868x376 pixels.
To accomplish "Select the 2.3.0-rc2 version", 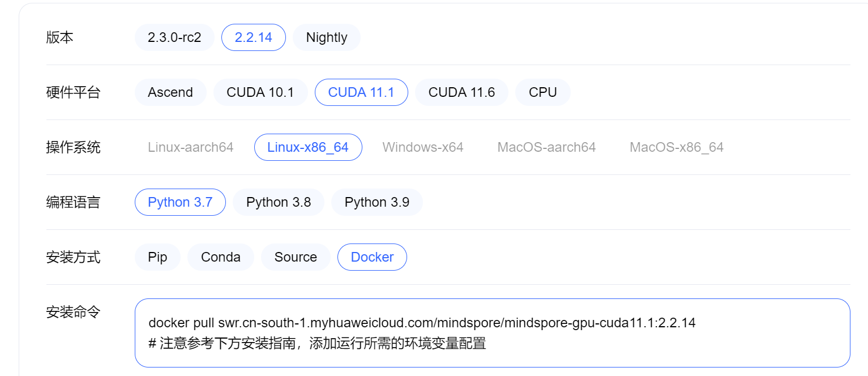I will (174, 37).
